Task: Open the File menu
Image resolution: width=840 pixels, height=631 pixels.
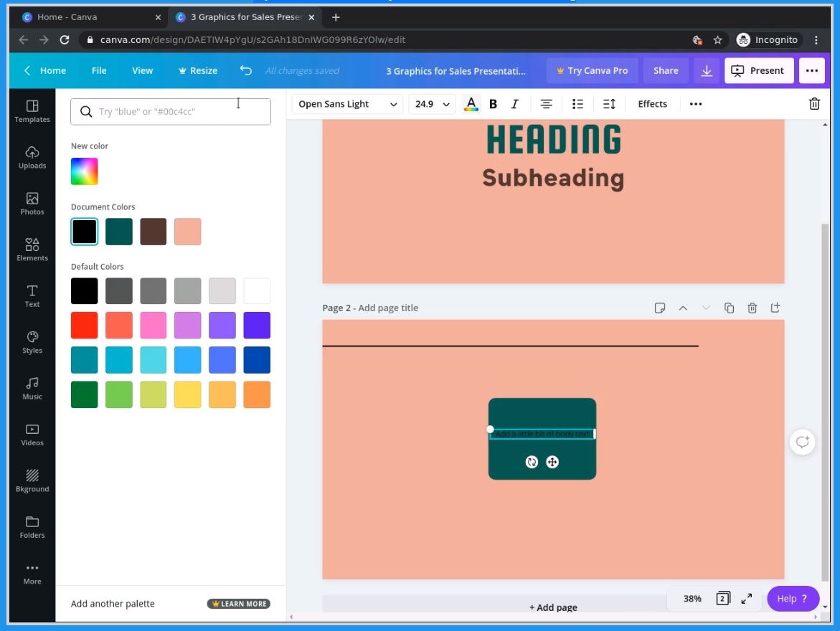Action: click(99, 70)
